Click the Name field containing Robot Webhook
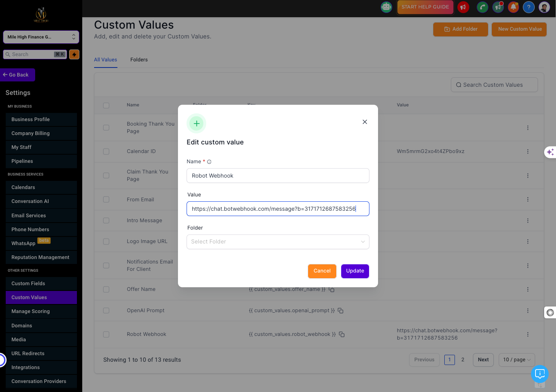 [x=278, y=176]
